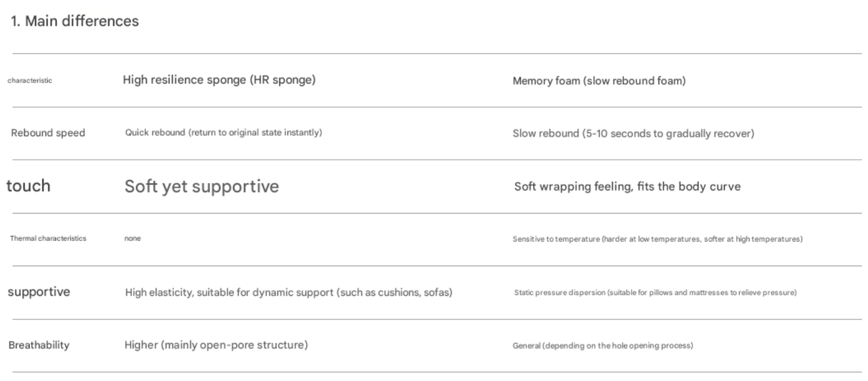Click 'General (depending on the hole opening process)'
Screen dimensions: 868x381
(x=602, y=346)
